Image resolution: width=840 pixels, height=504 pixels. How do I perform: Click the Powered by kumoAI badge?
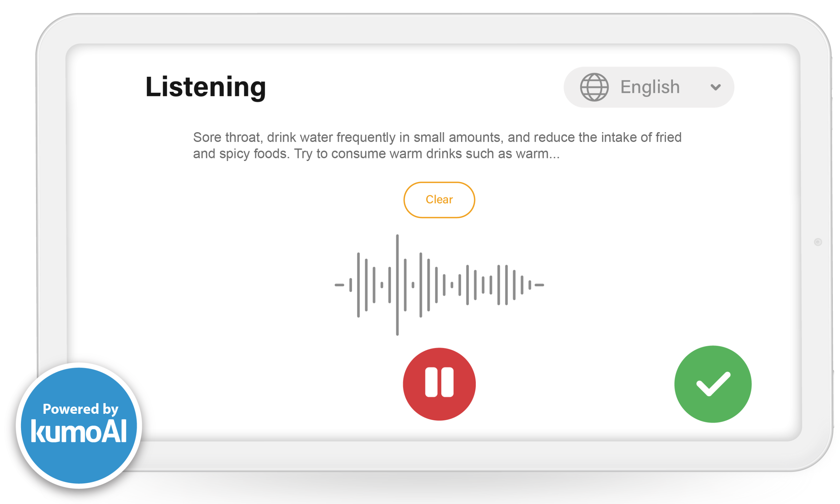79,425
